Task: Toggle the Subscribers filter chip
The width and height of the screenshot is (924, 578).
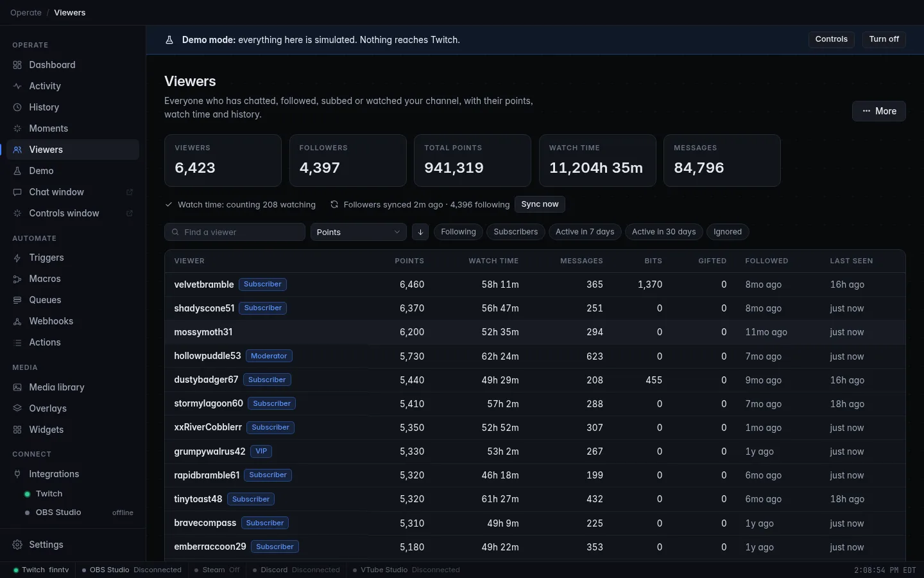Action: pos(516,232)
